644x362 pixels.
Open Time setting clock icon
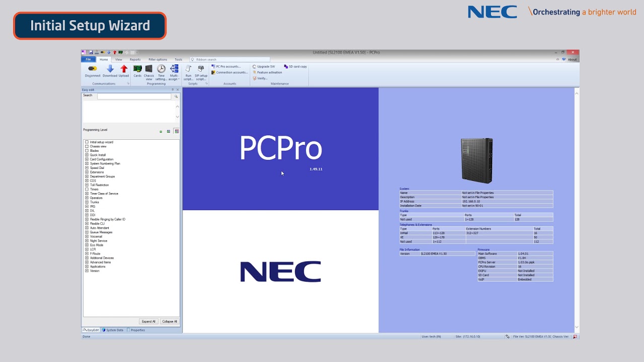click(161, 69)
